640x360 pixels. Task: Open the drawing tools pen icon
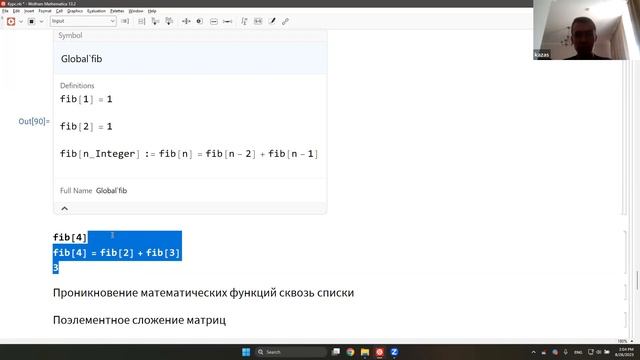point(272,21)
